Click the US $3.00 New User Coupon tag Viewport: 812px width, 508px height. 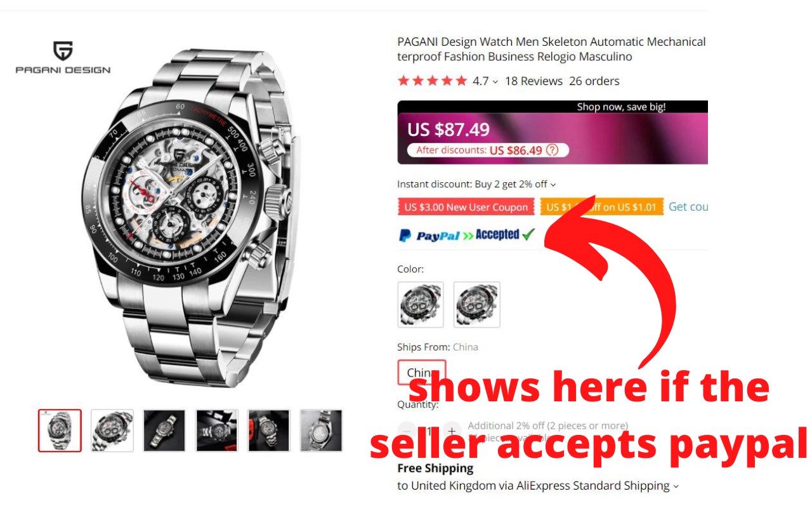[x=466, y=207]
